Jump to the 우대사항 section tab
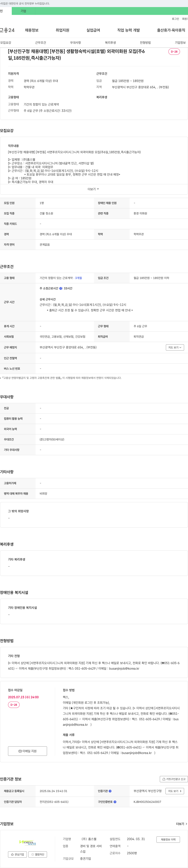188x868 pixels. (75, 43)
